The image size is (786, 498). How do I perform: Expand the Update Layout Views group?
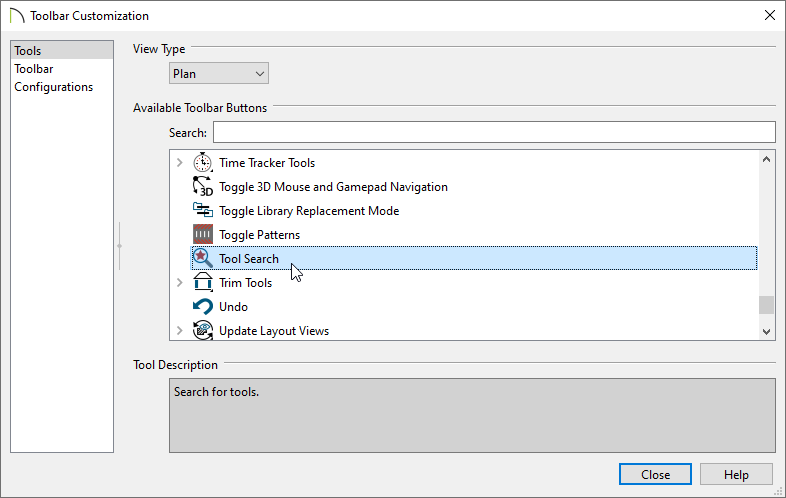tap(179, 330)
